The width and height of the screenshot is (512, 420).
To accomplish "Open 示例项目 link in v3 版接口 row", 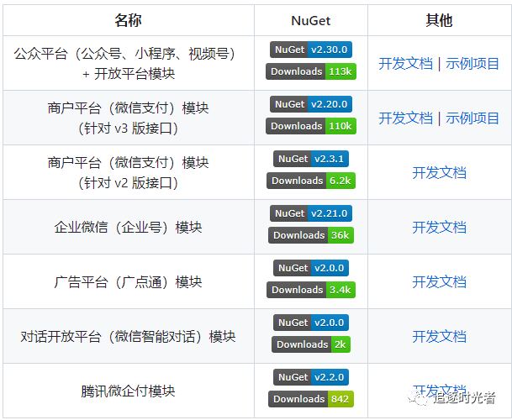I will coord(472,118).
